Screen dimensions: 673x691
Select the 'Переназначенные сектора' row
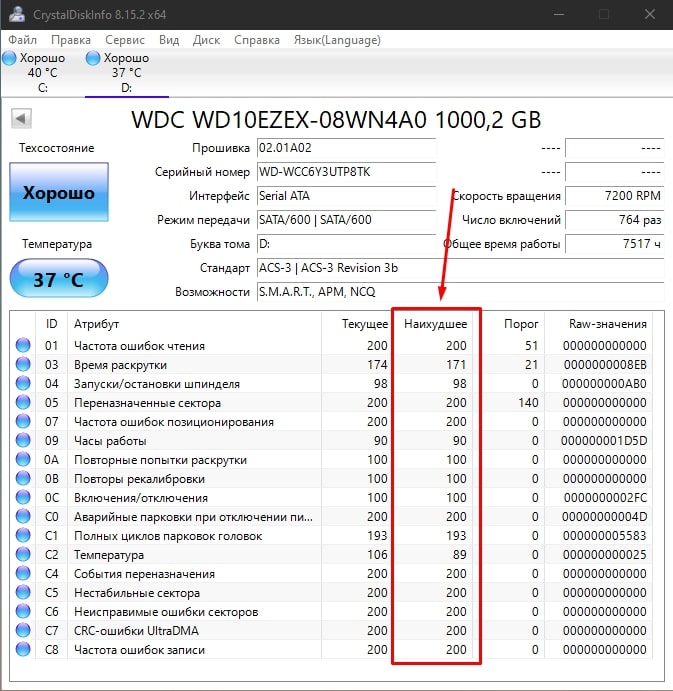(x=331, y=402)
